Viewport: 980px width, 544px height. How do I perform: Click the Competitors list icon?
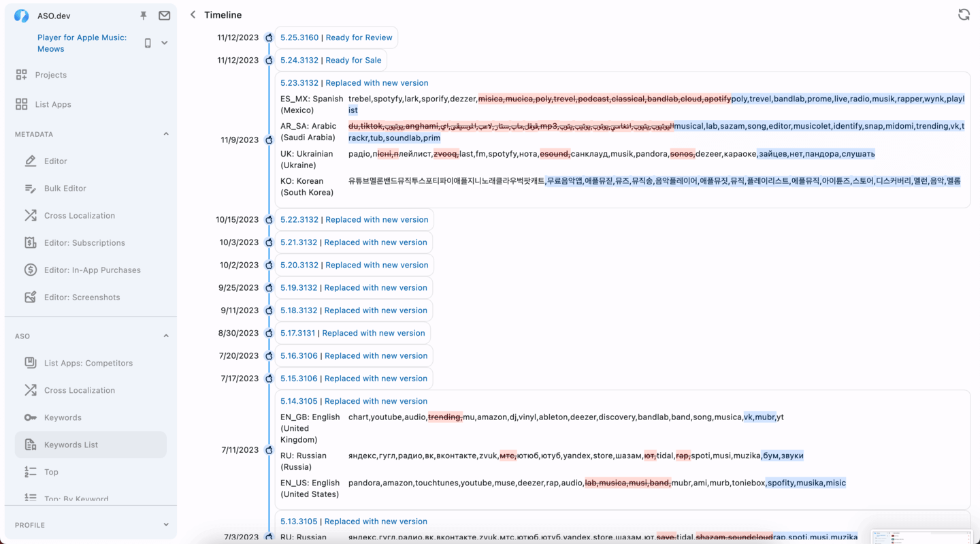click(x=31, y=363)
